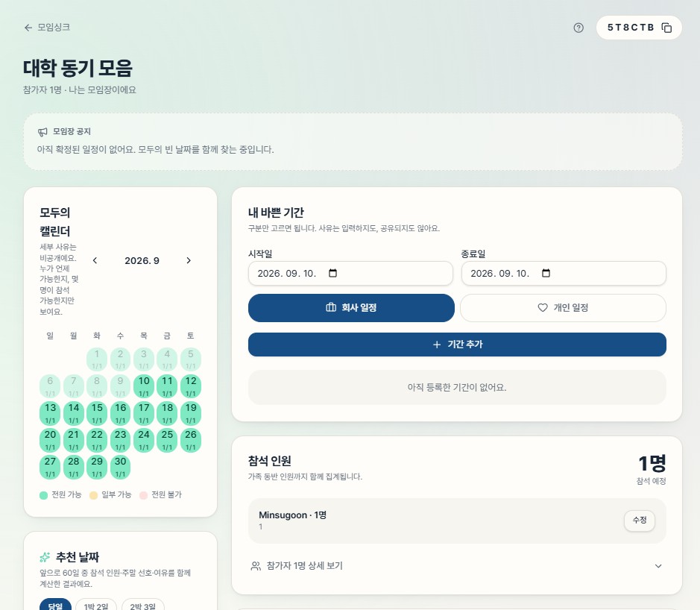
Task: Go to the previous calendar month
Action: point(95,260)
